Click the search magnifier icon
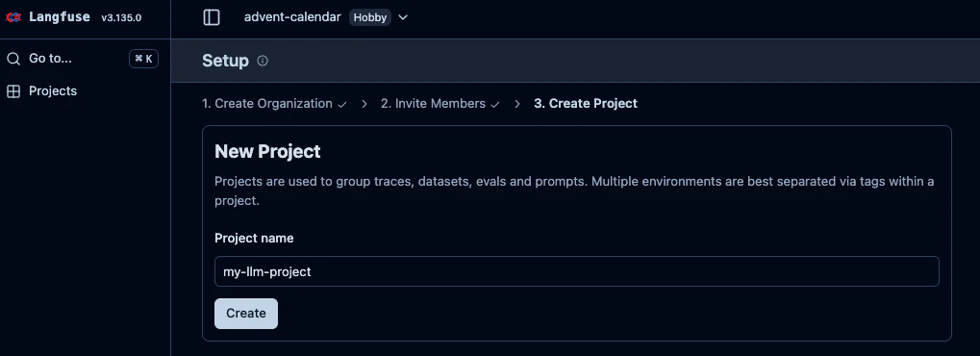The width and height of the screenshot is (980, 356). [13, 59]
